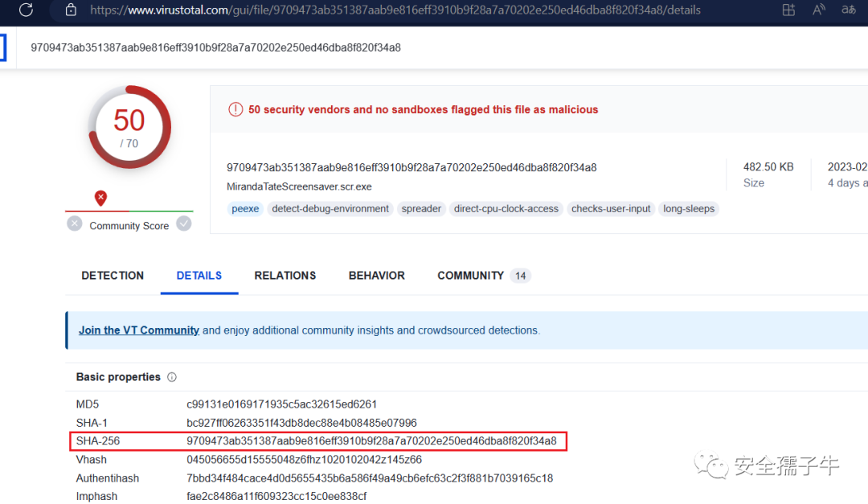
Task: Select the peexe tag
Action: [245, 209]
